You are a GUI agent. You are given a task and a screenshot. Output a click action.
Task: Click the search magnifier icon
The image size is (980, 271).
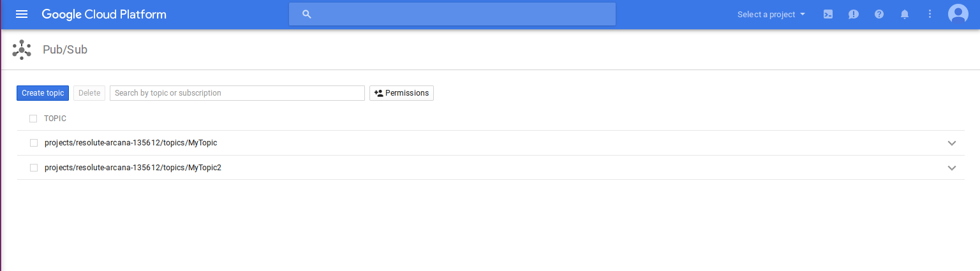(307, 14)
